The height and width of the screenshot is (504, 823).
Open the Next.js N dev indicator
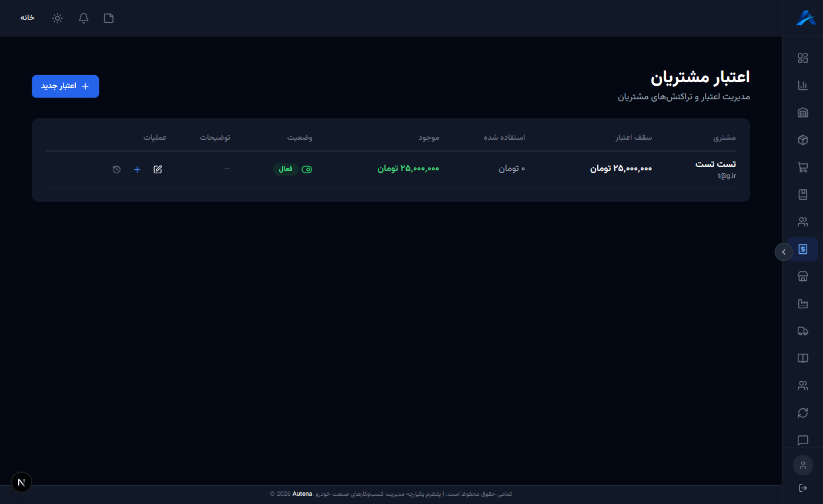point(22,482)
